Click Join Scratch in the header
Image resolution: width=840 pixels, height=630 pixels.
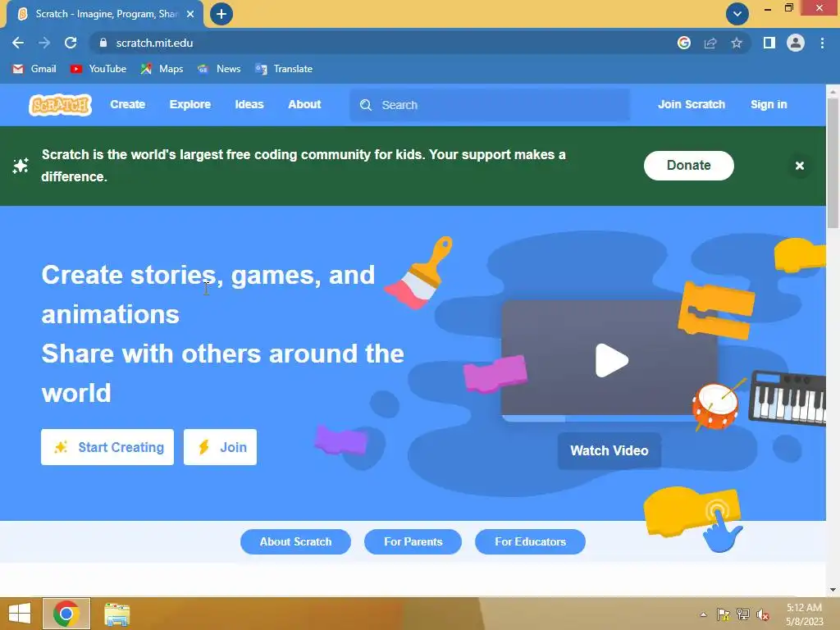coord(691,104)
